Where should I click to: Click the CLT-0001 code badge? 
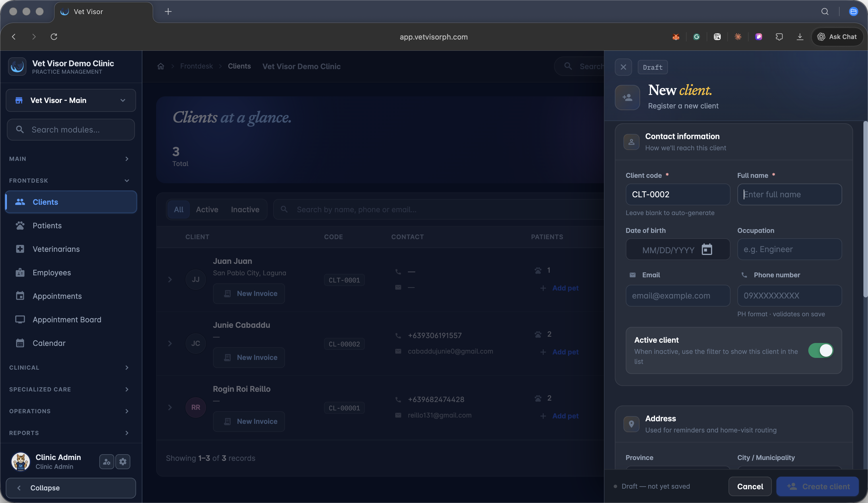(x=344, y=280)
